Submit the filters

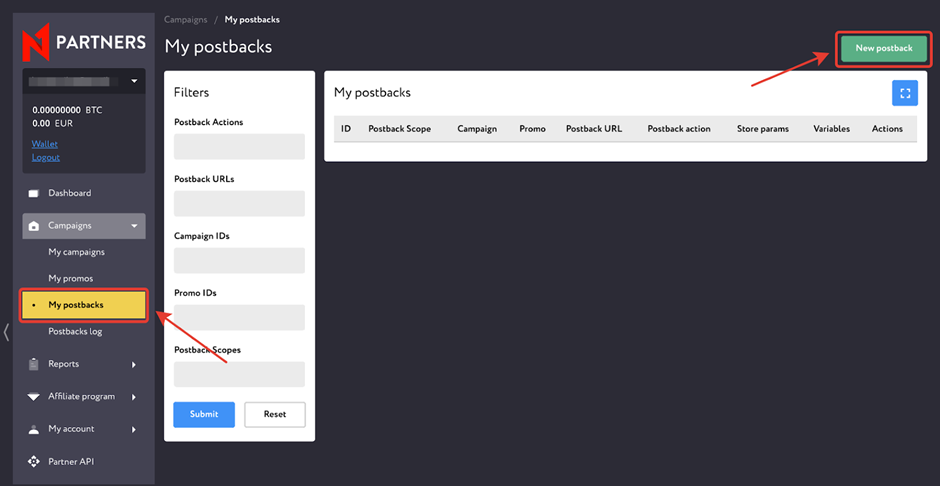pyautogui.click(x=204, y=414)
